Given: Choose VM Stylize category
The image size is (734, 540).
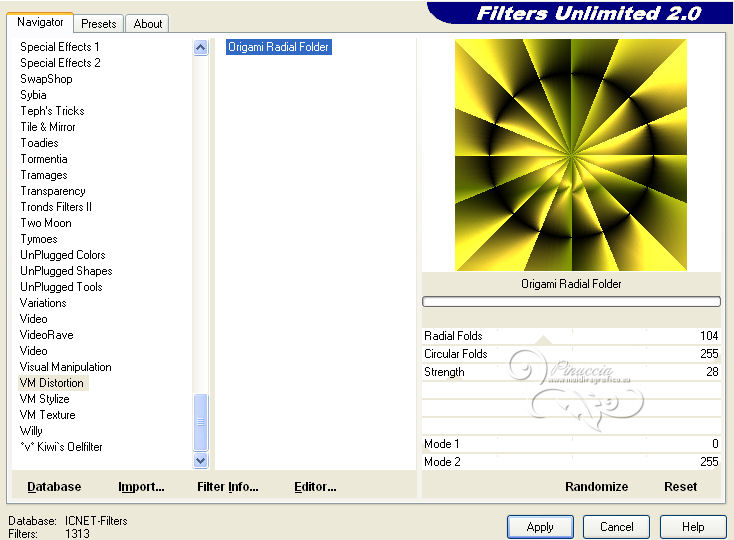Looking at the screenshot, I should pos(44,399).
